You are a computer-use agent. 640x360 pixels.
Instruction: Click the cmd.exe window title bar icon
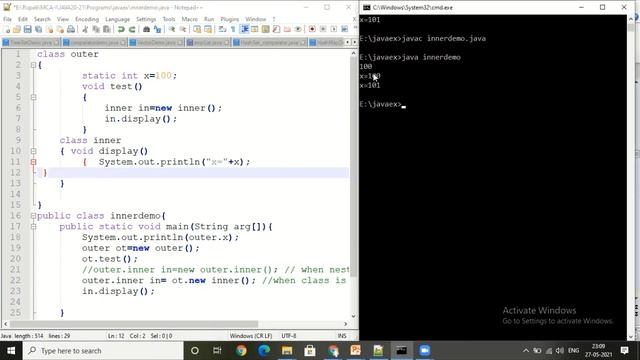[367, 7]
